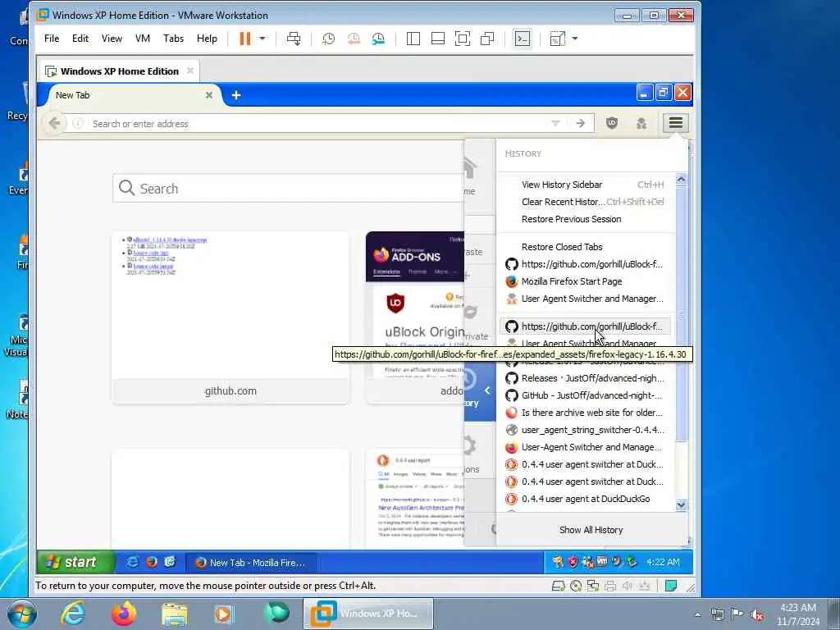Toggle the VMware library sidebar view

(x=413, y=39)
